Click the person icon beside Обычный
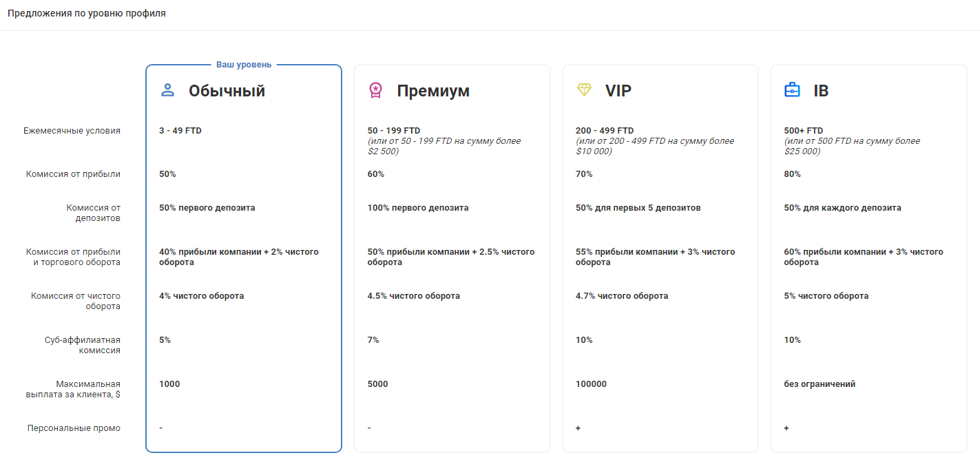The height and width of the screenshot is (462, 980). pos(167,90)
